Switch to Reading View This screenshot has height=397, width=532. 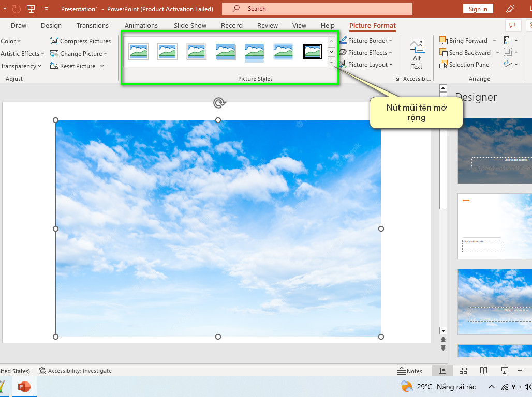point(483,371)
